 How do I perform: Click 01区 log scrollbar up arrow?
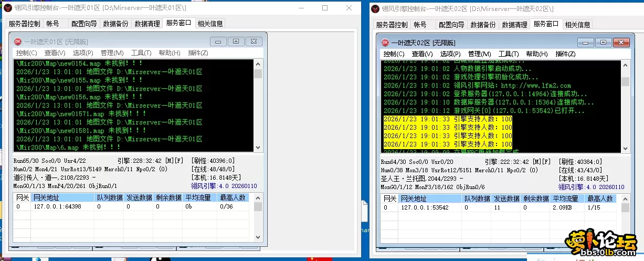[258, 64]
